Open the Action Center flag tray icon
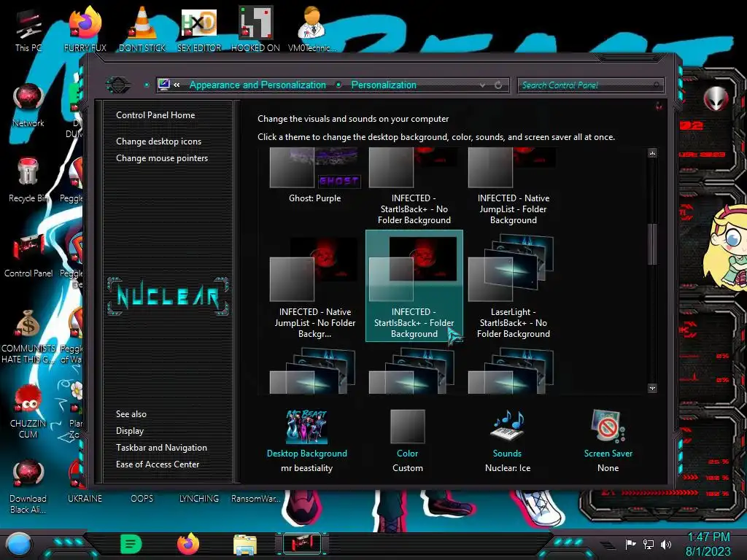The height and width of the screenshot is (560, 747). pos(630,544)
